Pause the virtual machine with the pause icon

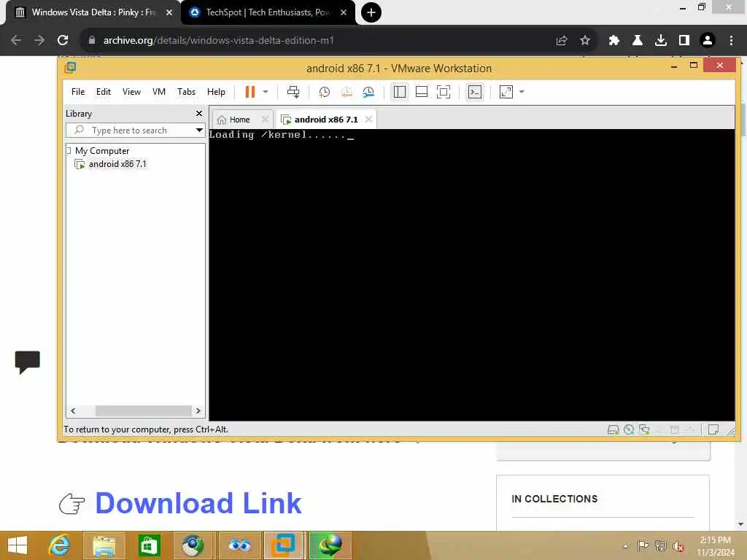pos(250,92)
